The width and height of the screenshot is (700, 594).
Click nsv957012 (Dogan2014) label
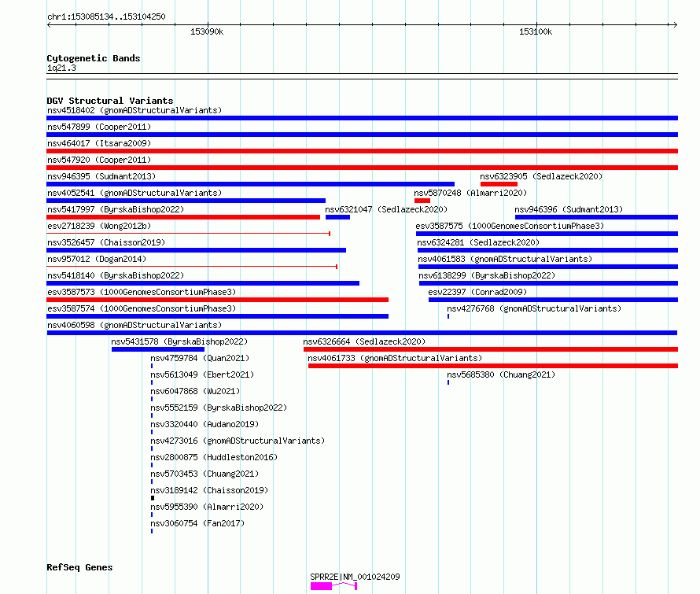[x=97, y=259]
